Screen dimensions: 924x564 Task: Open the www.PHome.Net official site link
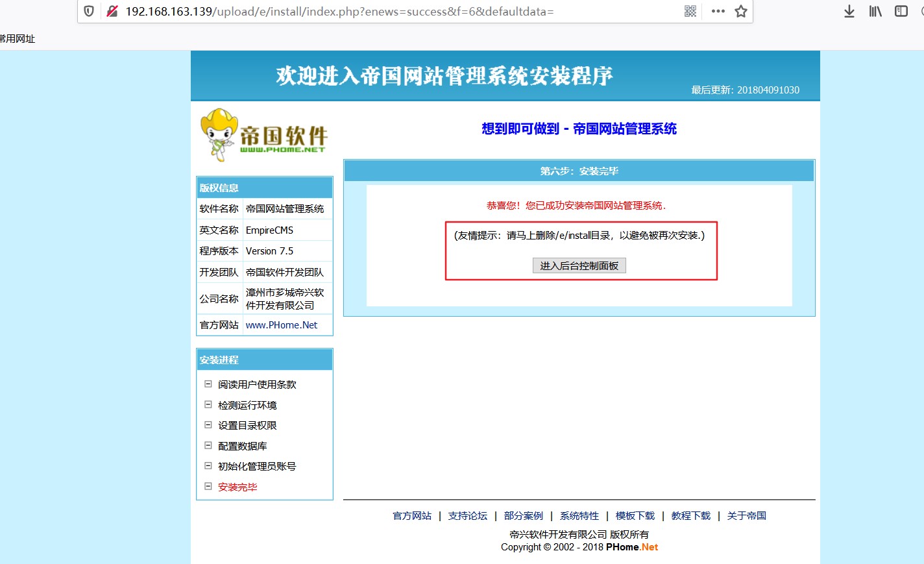pyautogui.click(x=282, y=325)
